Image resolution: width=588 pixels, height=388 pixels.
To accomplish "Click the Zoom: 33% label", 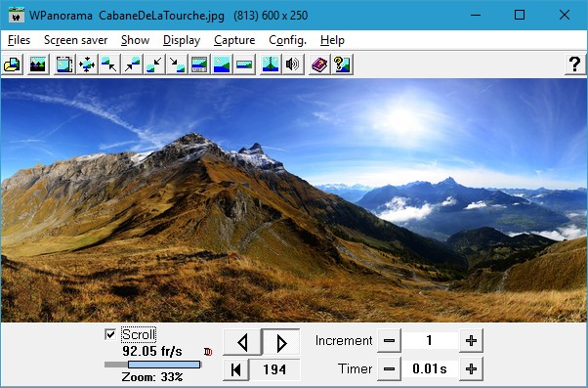I will click(152, 376).
